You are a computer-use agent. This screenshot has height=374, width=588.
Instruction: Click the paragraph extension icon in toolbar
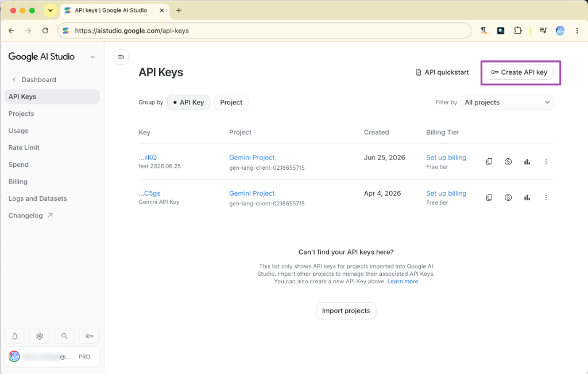483,31
